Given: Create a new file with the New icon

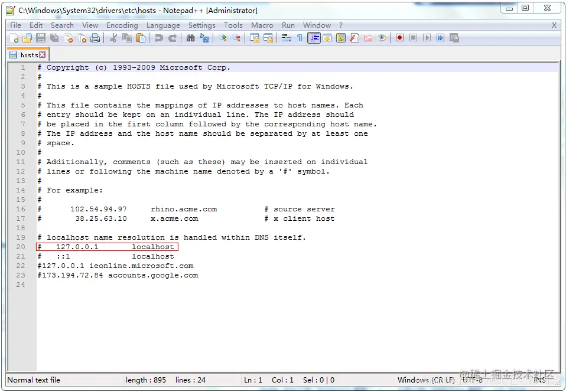Looking at the screenshot, I should pyautogui.click(x=14, y=38).
